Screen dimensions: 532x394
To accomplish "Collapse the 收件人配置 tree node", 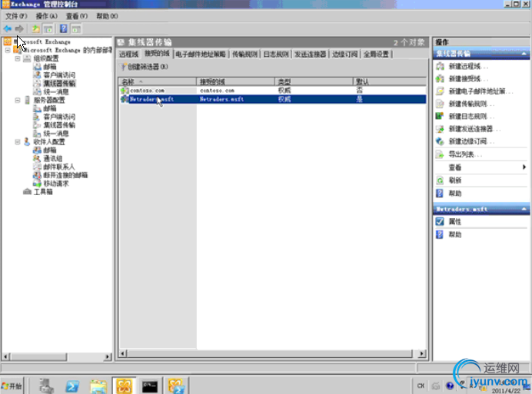I will (x=18, y=142).
